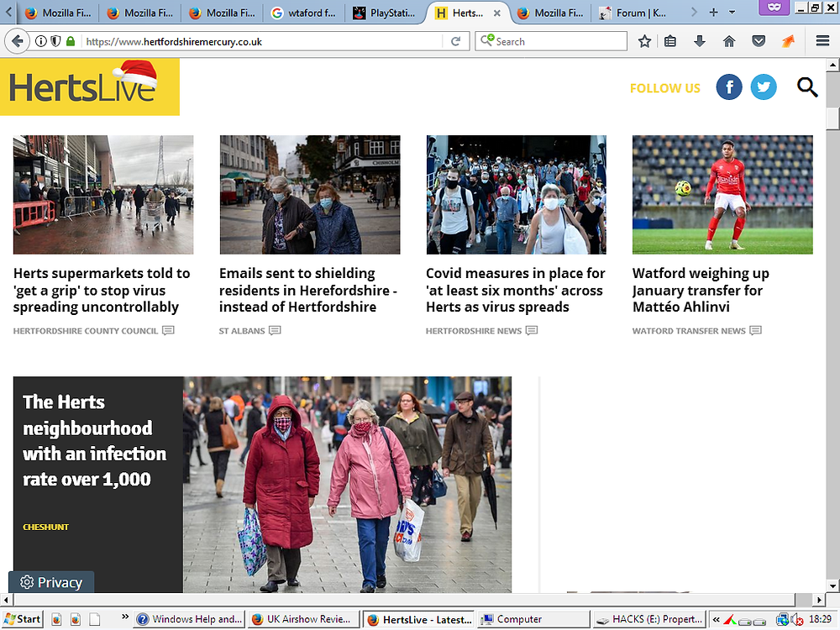Click the footballer in red kit thumbnail
Viewport: 840px width, 630px height.
pyautogui.click(x=722, y=195)
